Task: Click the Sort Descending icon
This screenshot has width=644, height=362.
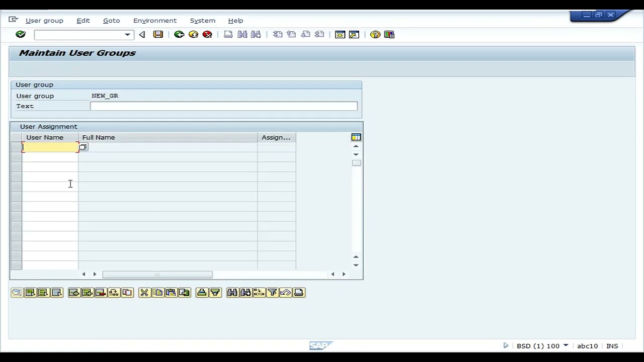Action: pos(215,293)
